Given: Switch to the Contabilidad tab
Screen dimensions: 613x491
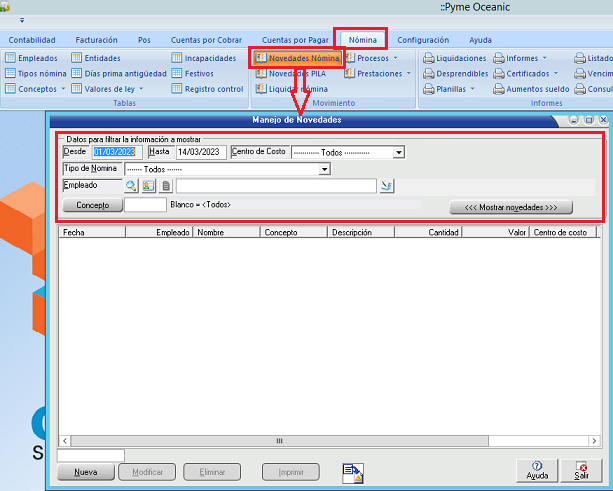Looking at the screenshot, I should click(x=32, y=40).
